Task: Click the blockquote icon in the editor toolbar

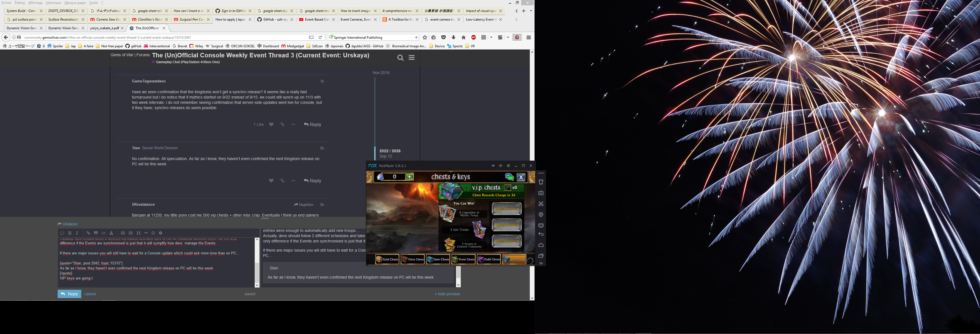Action: coord(96,233)
